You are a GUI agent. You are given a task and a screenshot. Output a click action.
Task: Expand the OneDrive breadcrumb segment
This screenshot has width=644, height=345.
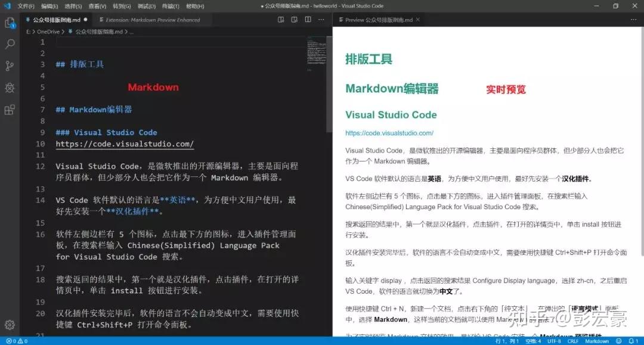[x=48, y=32]
